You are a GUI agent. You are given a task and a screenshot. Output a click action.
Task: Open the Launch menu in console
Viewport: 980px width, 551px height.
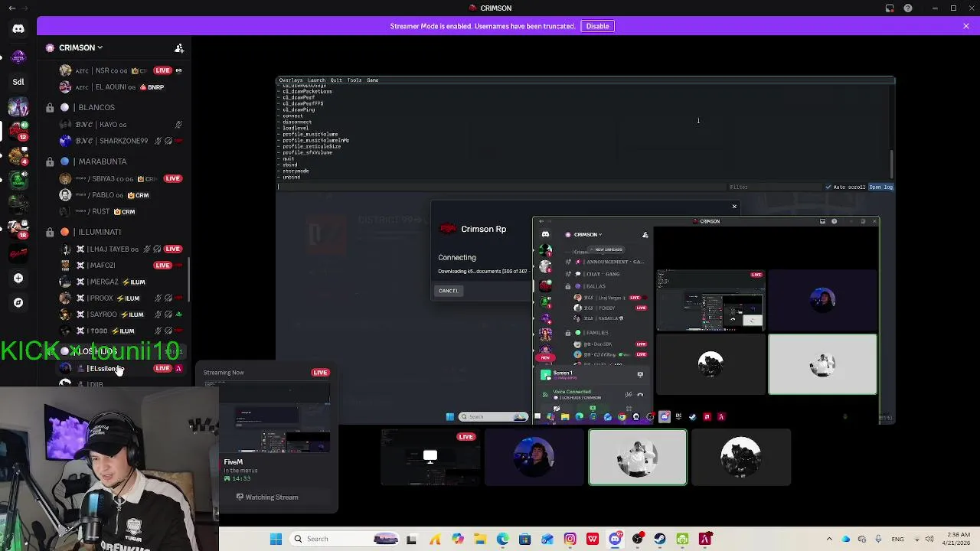pyautogui.click(x=316, y=80)
